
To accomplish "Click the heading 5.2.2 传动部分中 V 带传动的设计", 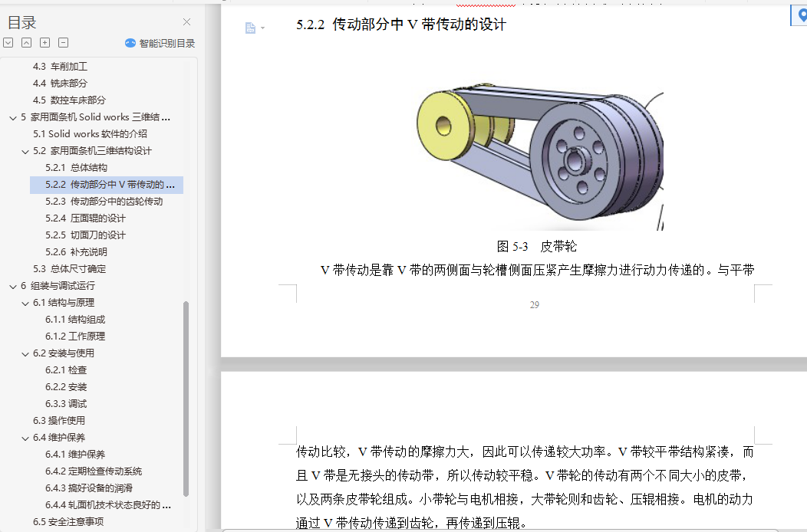I will [401, 25].
